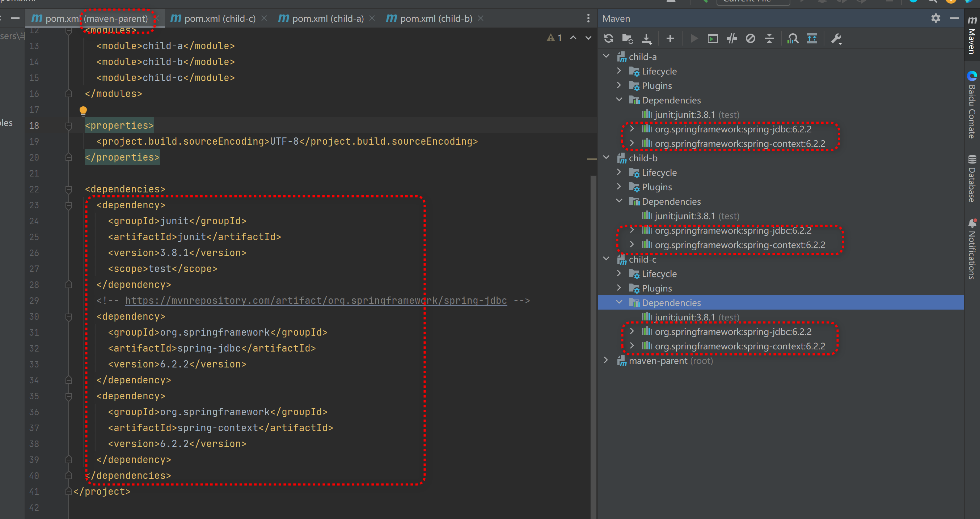The width and height of the screenshot is (980, 519).
Task: Close the pom.xml (child-b) tab
Action: (x=481, y=18)
